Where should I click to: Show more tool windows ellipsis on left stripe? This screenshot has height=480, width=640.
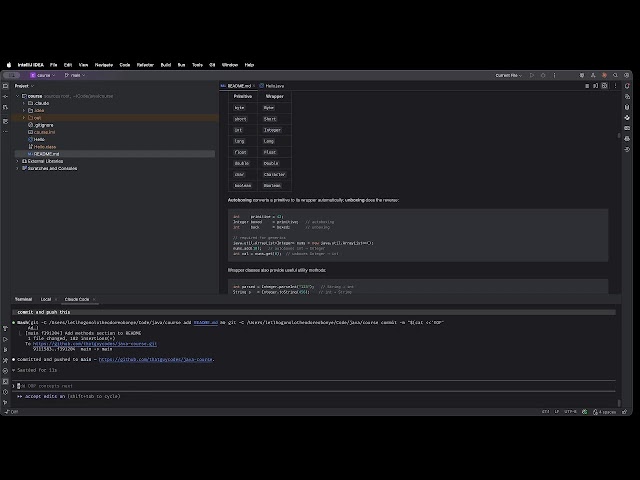click(5, 131)
